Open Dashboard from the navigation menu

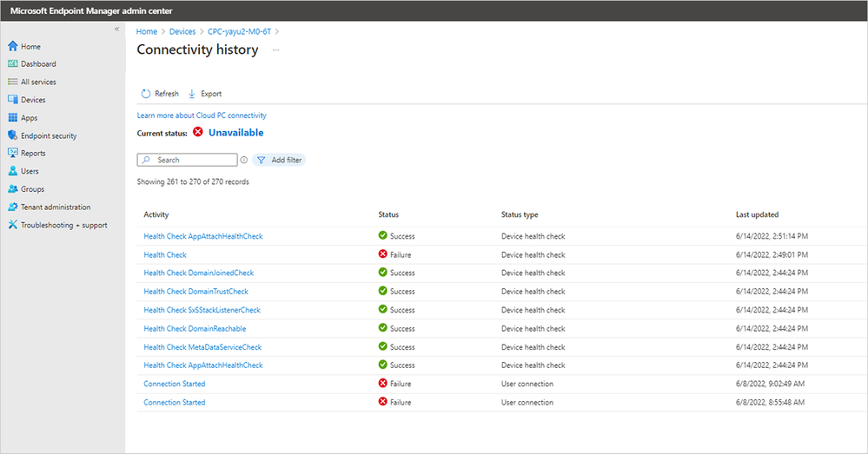click(x=38, y=63)
